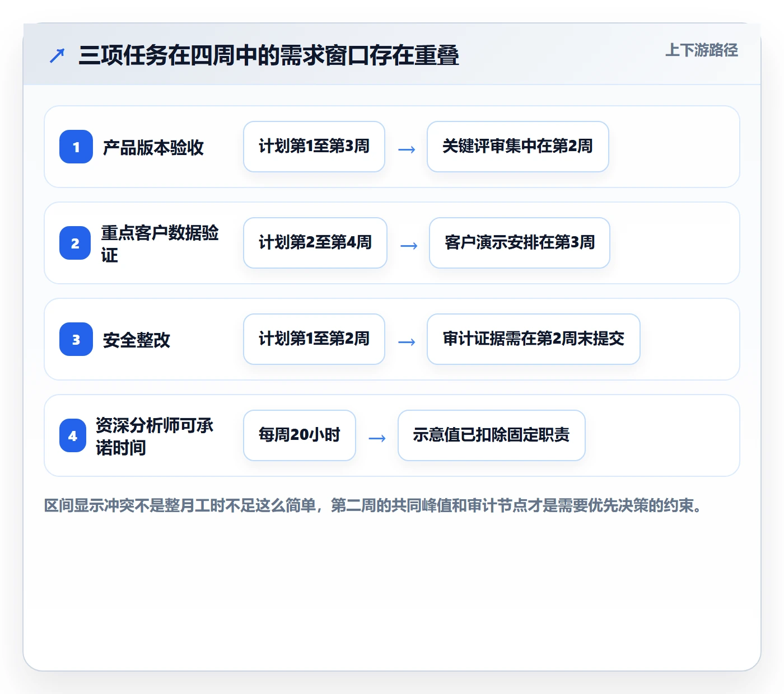Click the footnote starting with 区间显示冲突
This screenshot has height=694, width=784.
(x=374, y=505)
